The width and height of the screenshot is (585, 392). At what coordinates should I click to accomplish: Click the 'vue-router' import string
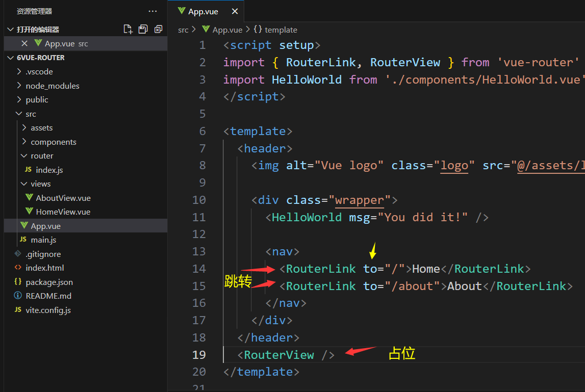538,62
